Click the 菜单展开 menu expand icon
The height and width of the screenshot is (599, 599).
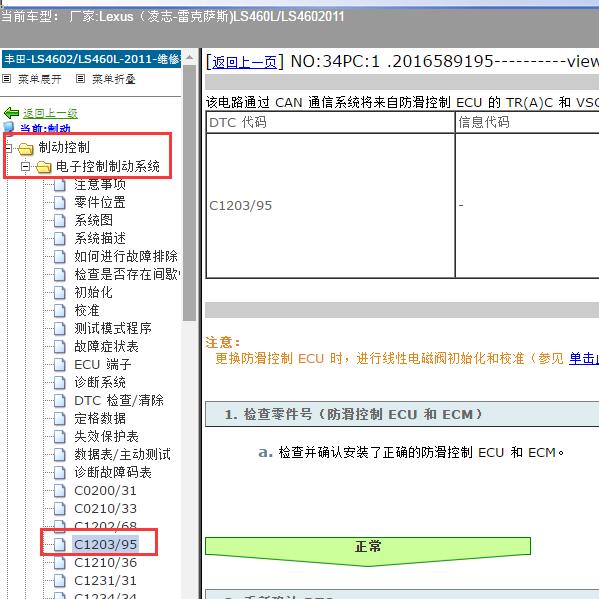[6, 79]
